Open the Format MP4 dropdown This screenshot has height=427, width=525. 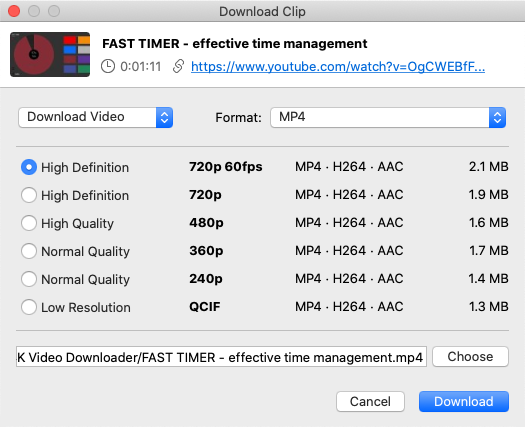click(x=388, y=117)
